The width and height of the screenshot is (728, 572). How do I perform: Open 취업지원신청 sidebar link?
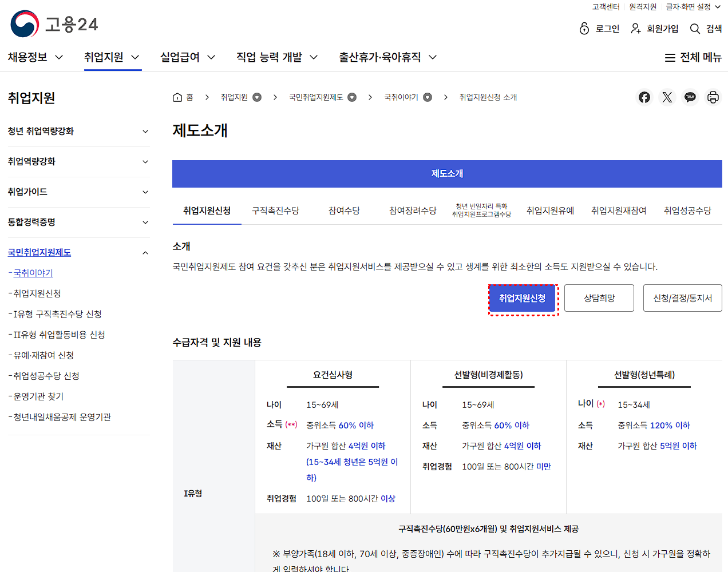(x=37, y=294)
